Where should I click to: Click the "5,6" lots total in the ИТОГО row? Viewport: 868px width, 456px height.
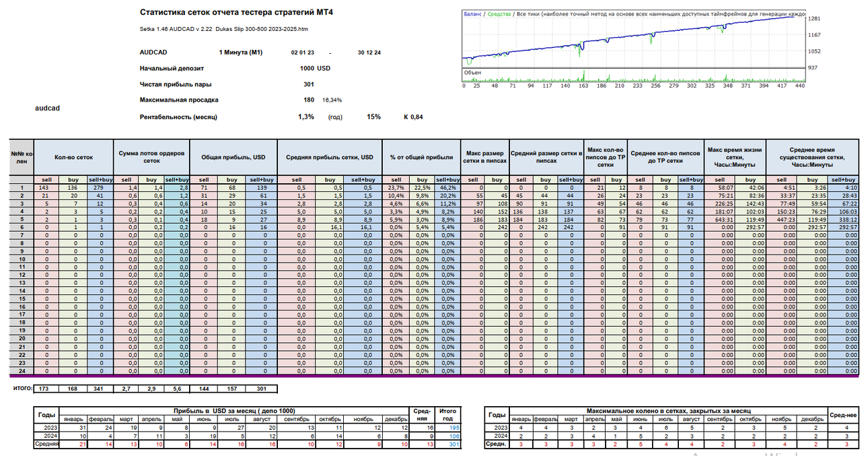tap(177, 389)
